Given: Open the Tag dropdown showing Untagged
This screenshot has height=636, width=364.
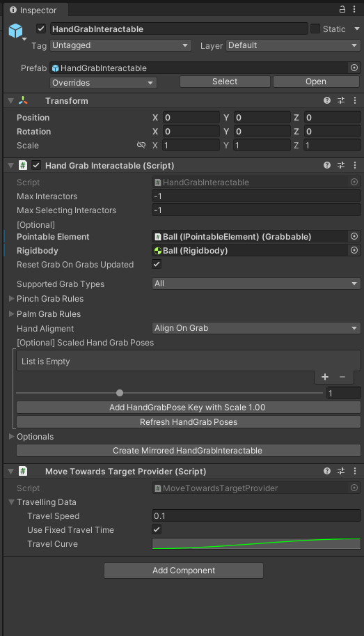Looking at the screenshot, I should (121, 45).
